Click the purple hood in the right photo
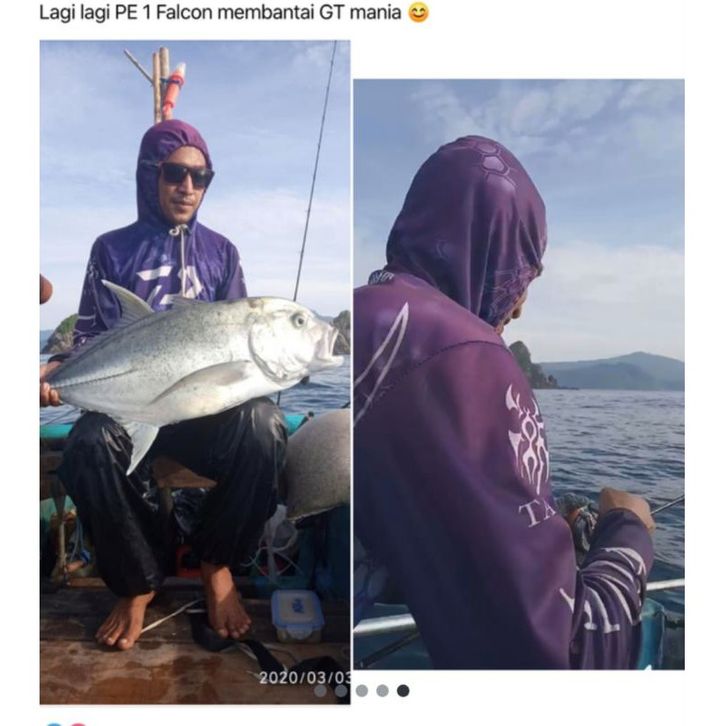 [468, 229]
